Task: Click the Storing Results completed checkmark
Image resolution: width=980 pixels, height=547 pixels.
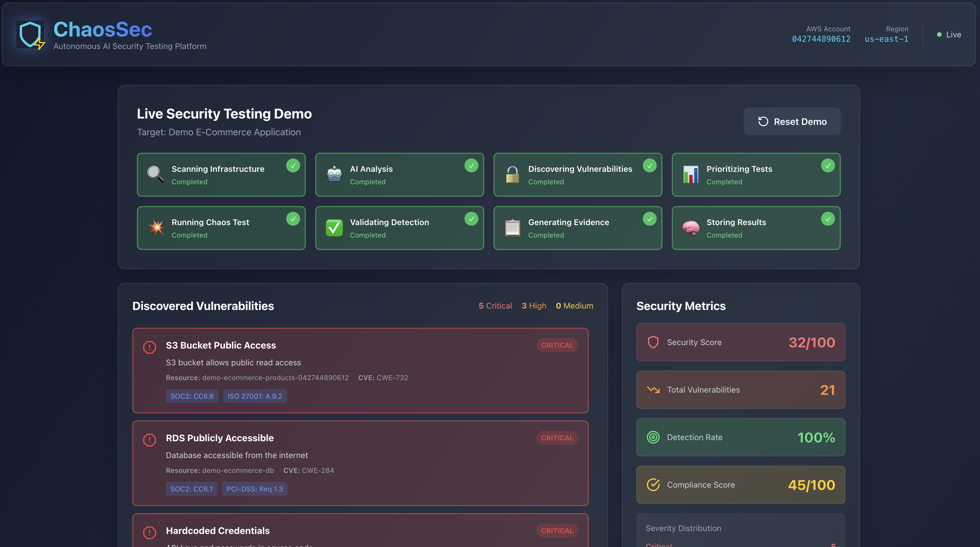Action: [x=827, y=218]
